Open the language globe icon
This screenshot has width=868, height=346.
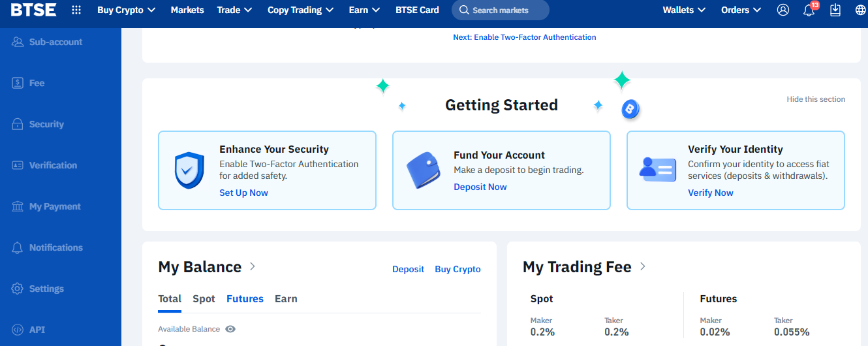click(x=861, y=10)
